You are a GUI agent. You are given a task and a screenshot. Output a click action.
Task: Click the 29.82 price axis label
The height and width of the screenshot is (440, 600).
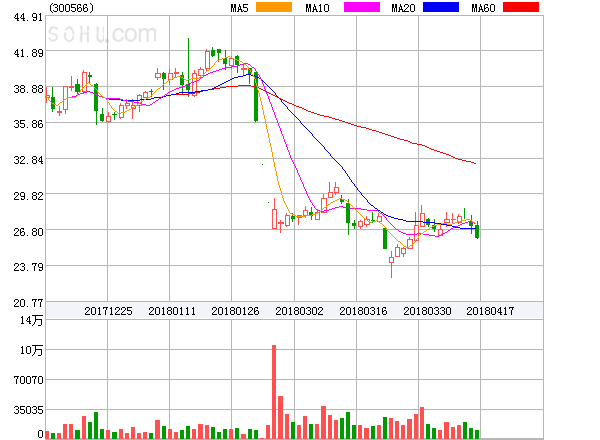[x=28, y=196]
